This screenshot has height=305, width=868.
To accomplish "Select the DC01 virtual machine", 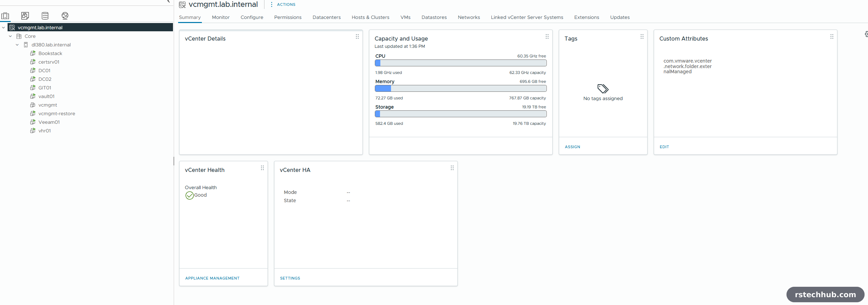I will (x=44, y=70).
